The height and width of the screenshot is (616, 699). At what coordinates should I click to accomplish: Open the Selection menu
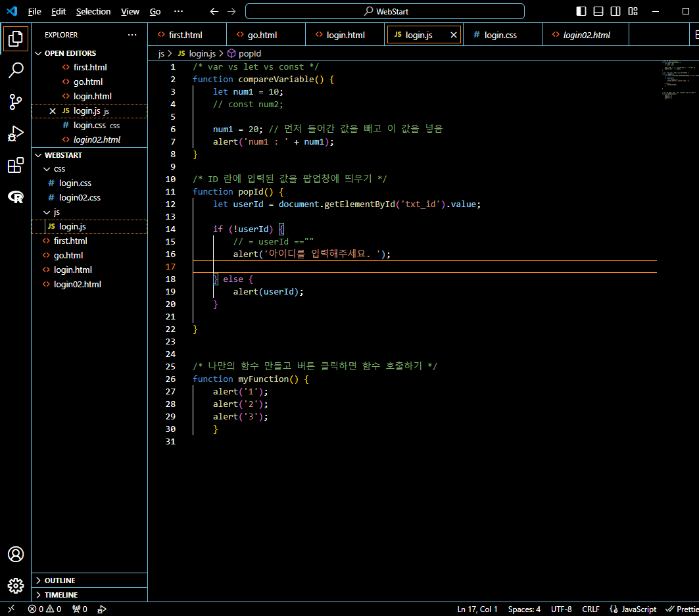93,12
